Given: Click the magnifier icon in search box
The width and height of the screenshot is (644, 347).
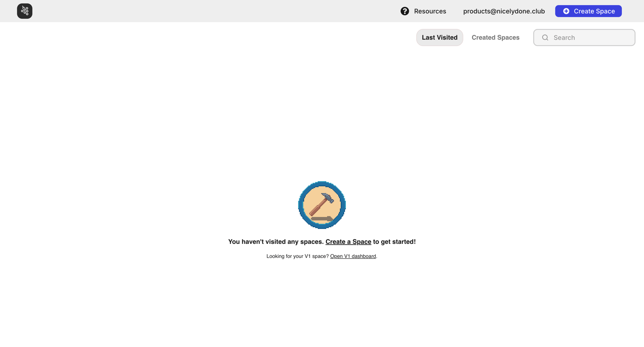Looking at the screenshot, I should 545,38.
